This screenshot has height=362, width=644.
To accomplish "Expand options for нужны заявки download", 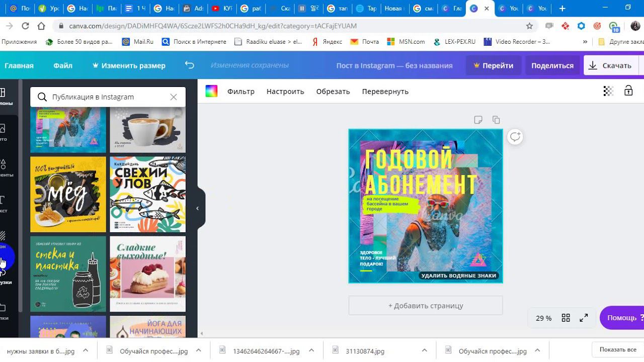I will (x=86, y=350).
